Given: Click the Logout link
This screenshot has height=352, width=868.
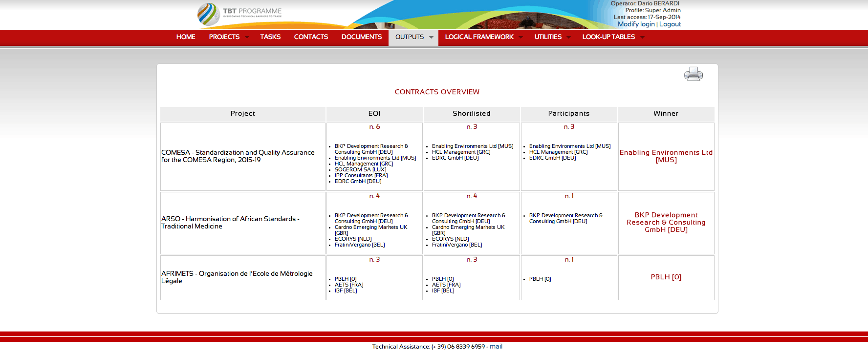Looking at the screenshot, I should [670, 24].
